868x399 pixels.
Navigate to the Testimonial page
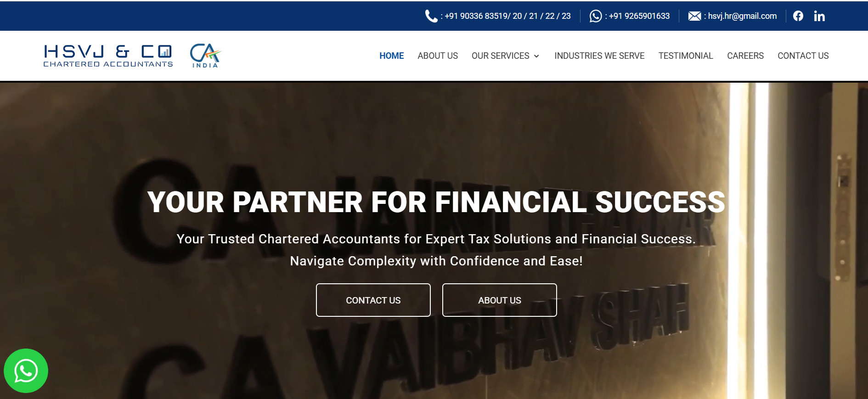click(x=685, y=56)
